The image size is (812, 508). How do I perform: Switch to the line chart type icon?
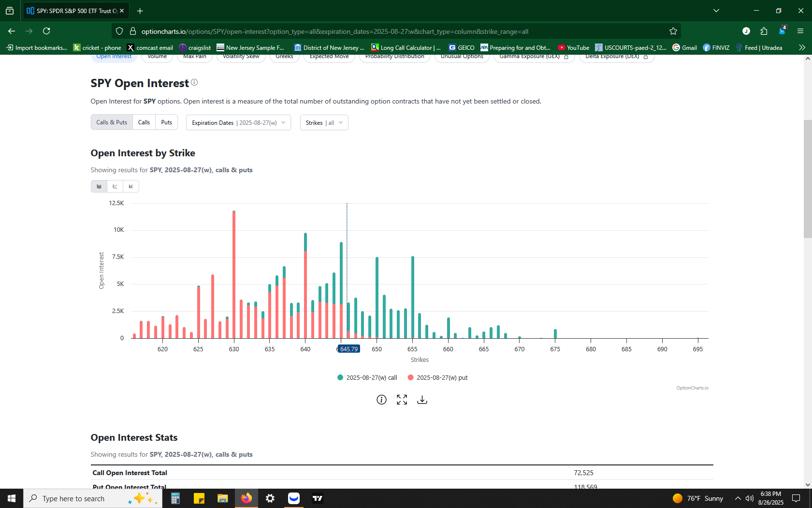coord(115,186)
